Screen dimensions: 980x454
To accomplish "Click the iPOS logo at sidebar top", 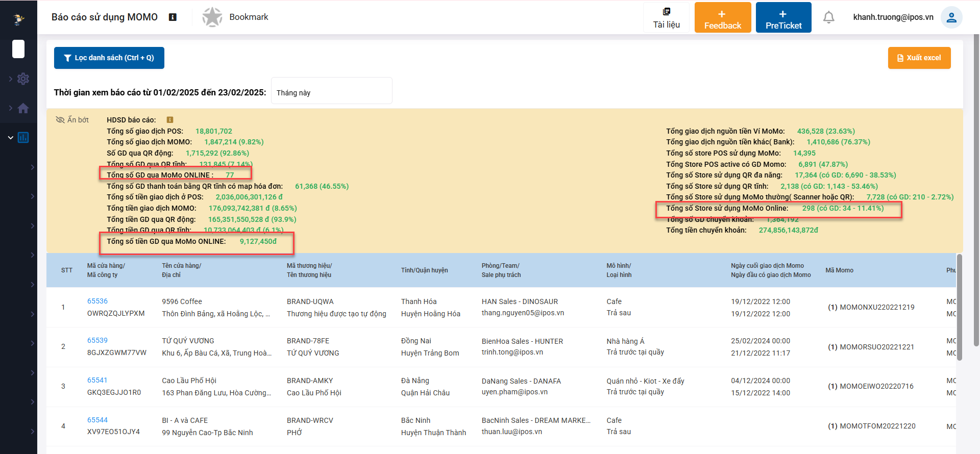I will coord(19,19).
